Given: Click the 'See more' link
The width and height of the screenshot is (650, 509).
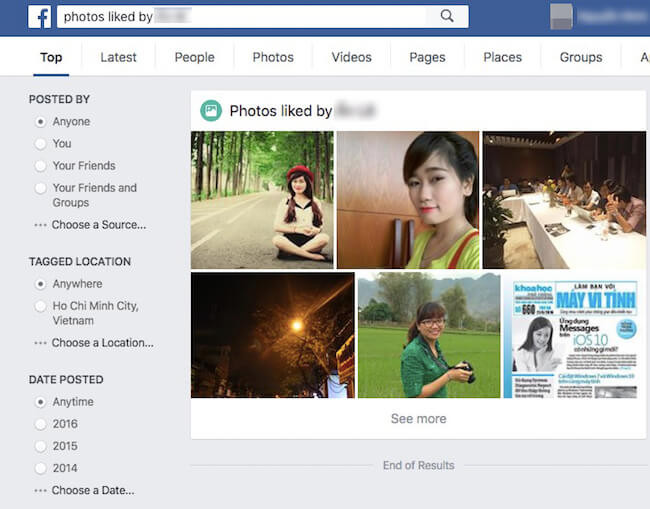Looking at the screenshot, I should pyautogui.click(x=418, y=419).
